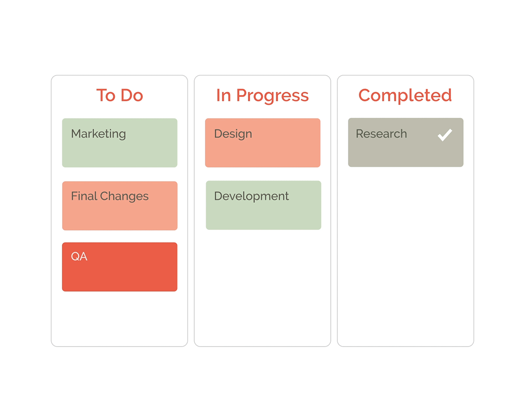Click the "Final Changes" title text
Viewport: 525px width, 420px height.
coord(110,196)
